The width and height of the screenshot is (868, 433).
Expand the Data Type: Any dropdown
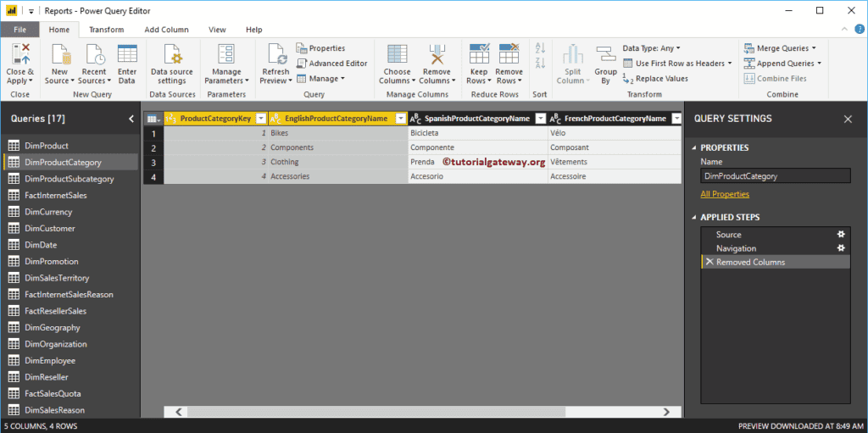pos(679,48)
